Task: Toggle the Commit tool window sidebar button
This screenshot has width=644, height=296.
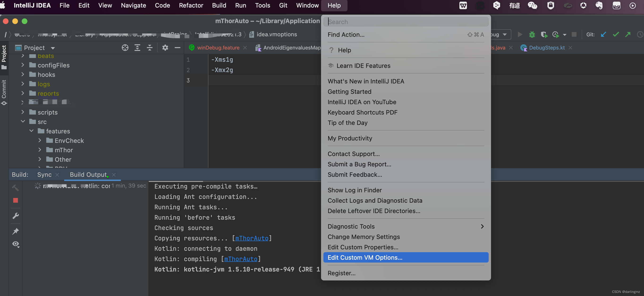Action: (4, 92)
